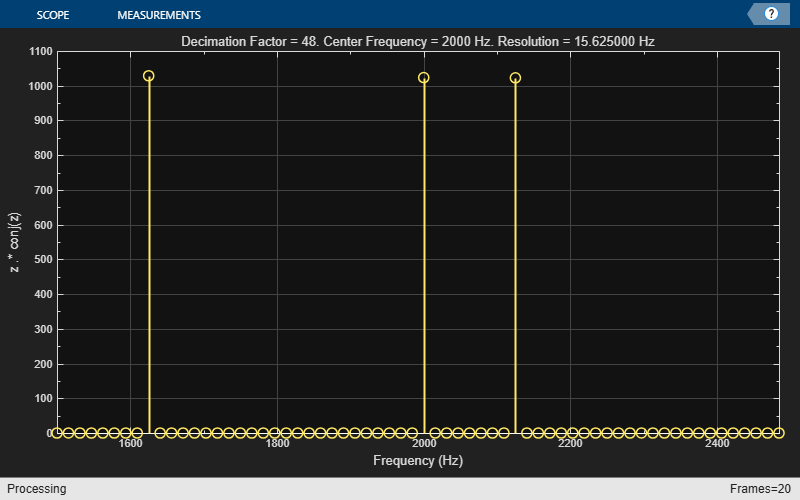Click the Frequency (Hz) x-axis label
800x500 pixels.
418,461
